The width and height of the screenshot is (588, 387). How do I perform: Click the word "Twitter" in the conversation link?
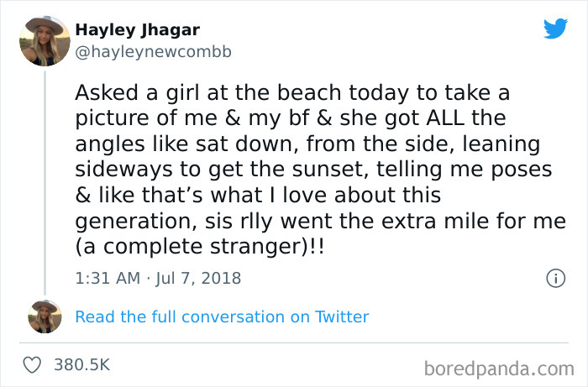coord(342,316)
